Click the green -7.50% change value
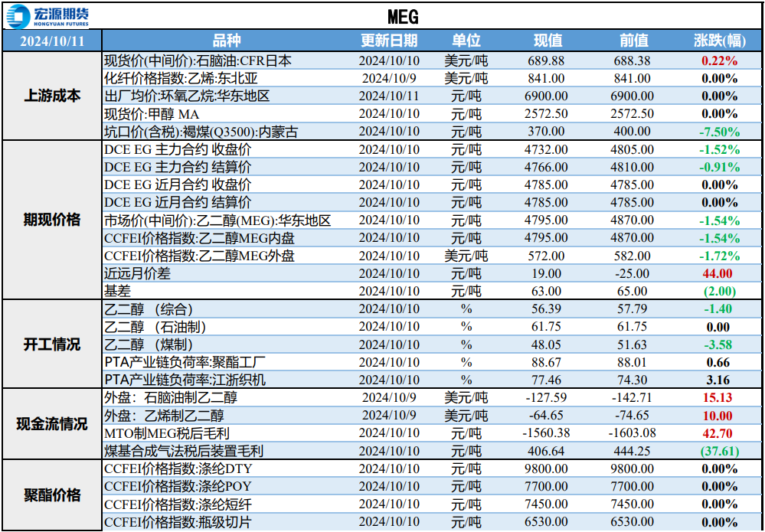This screenshot has width=765, height=532. 720,132
